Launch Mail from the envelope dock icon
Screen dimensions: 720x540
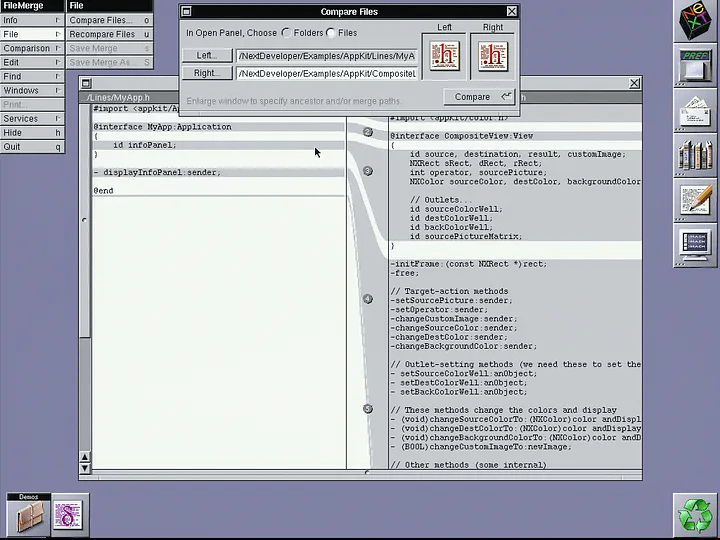(694, 110)
